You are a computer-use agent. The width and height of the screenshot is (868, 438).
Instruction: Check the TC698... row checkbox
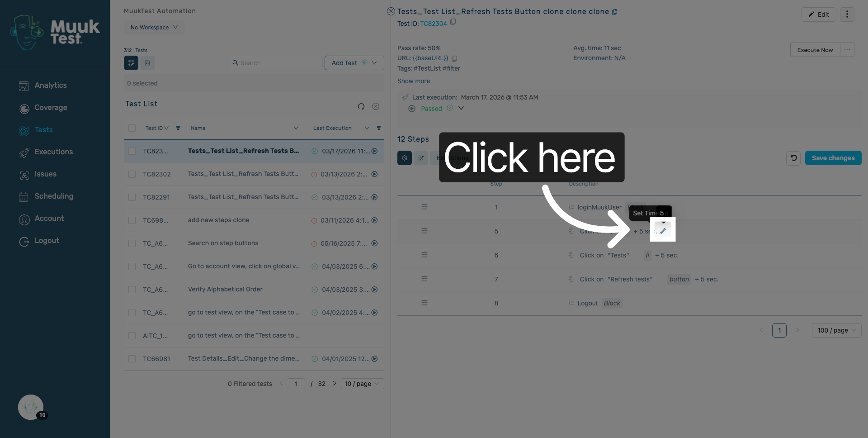132,220
